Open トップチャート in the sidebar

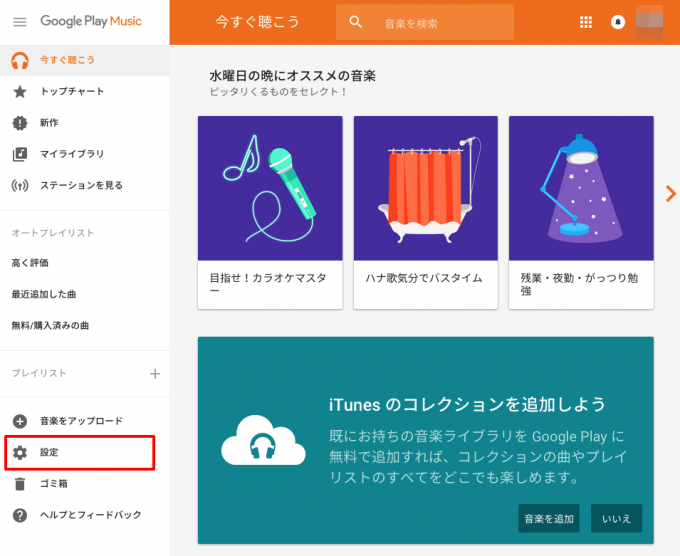coord(85,92)
